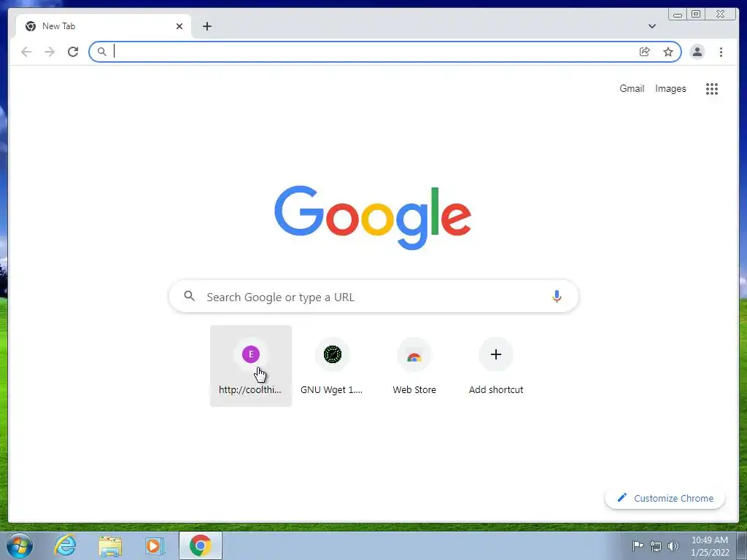Click the browser back arrow
Image resolution: width=747 pixels, height=560 pixels.
coord(26,52)
